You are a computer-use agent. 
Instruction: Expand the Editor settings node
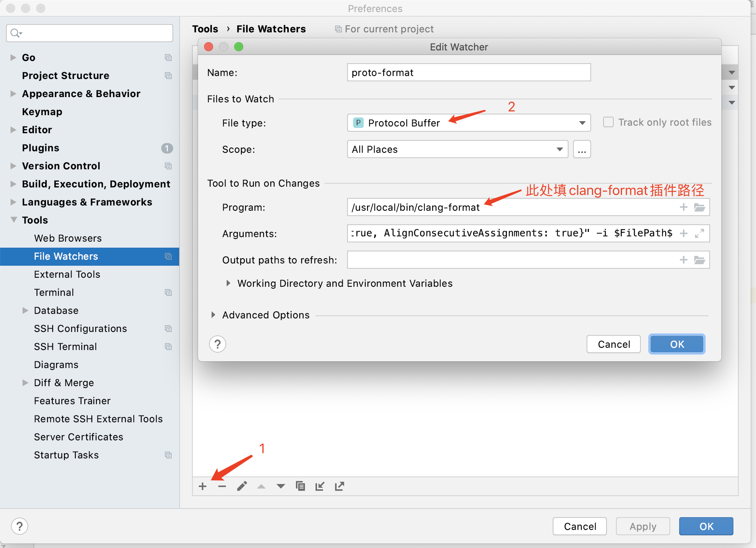point(13,130)
